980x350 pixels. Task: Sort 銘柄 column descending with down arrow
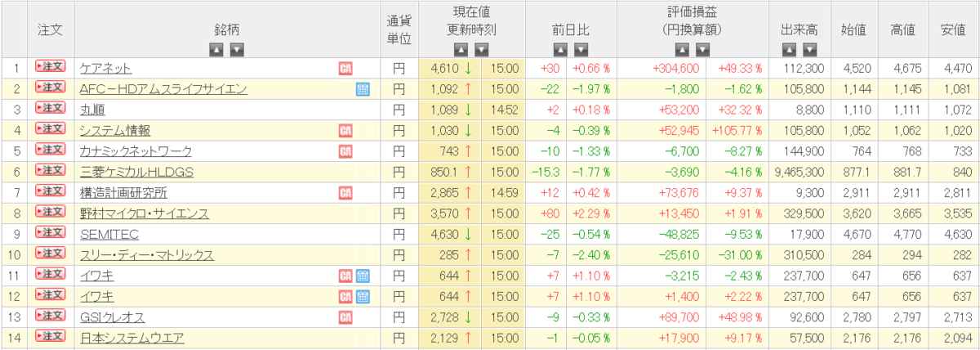point(237,49)
